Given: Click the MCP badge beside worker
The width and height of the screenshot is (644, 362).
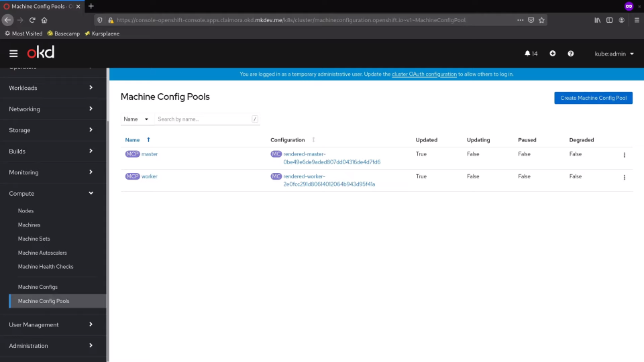Looking at the screenshot, I should click(x=132, y=176).
